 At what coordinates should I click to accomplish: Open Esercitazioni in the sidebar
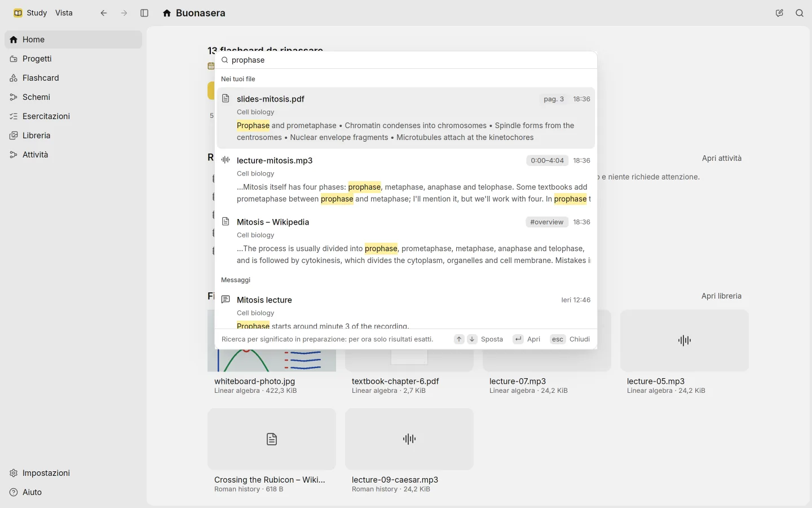[x=73, y=116]
